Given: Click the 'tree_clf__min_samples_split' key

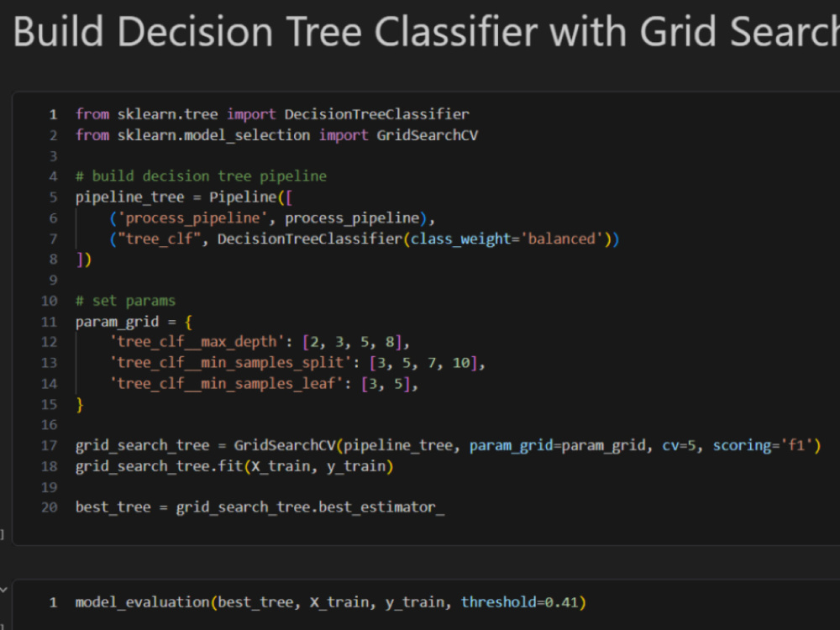Looking at the screenshot, I should pos(230,363).
